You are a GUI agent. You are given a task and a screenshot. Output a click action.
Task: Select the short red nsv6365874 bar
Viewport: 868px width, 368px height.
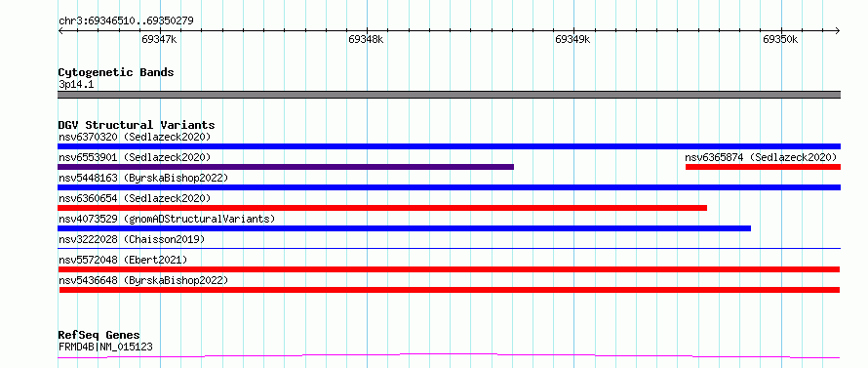pyautogui.click(x=763, y=167)
